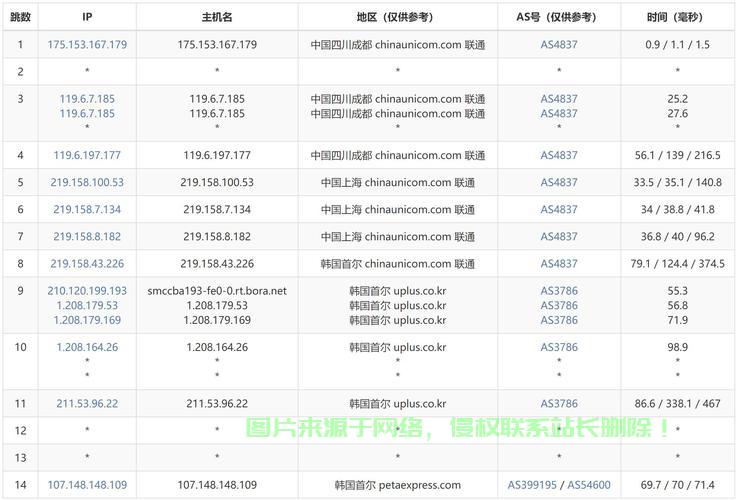This screenshot has height=500, width=737.
Task: Click the 主机名 column header
Action: [217, 17]
